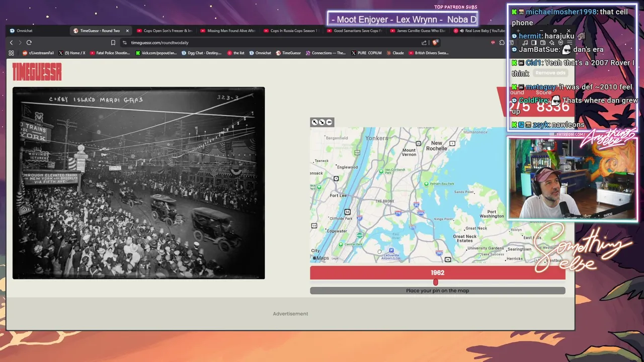Open site info icon beside the URL

125,43
